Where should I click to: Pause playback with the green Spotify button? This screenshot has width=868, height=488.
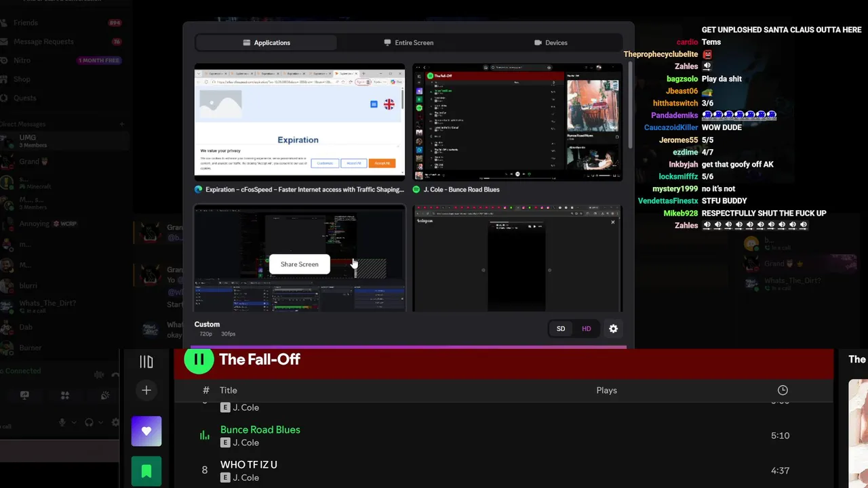click(x=199, y=360)
